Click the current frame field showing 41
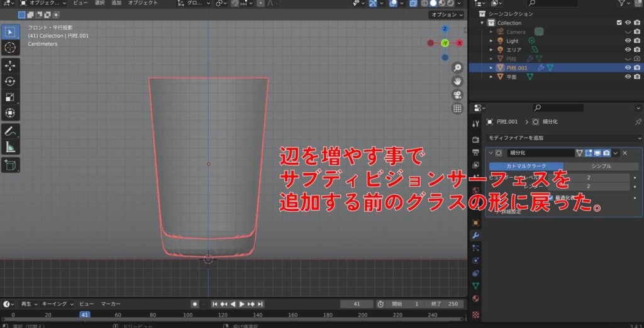The image size is (644, 328). [x=357, y=304]
